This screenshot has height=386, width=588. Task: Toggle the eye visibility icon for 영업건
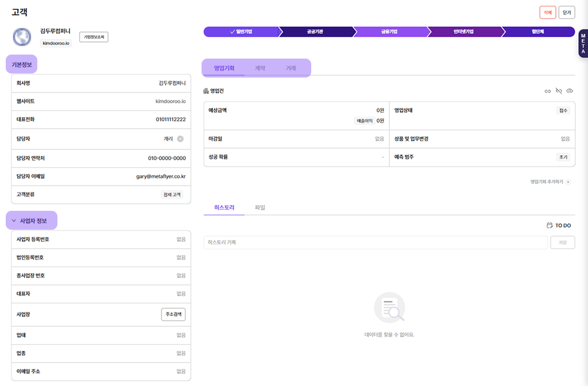570,91
